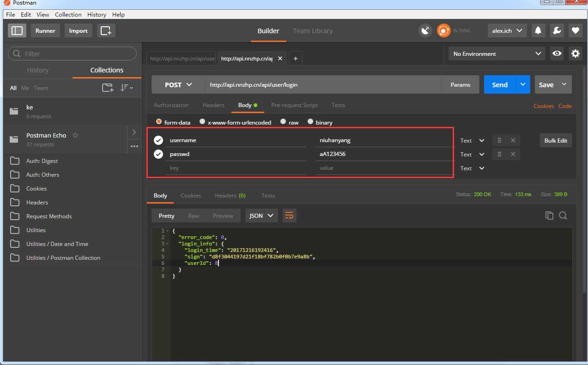The height and width of the screenshot is (365, 588).
Task: View response Headers (6) tab
Action: click(x=230, y=196)
